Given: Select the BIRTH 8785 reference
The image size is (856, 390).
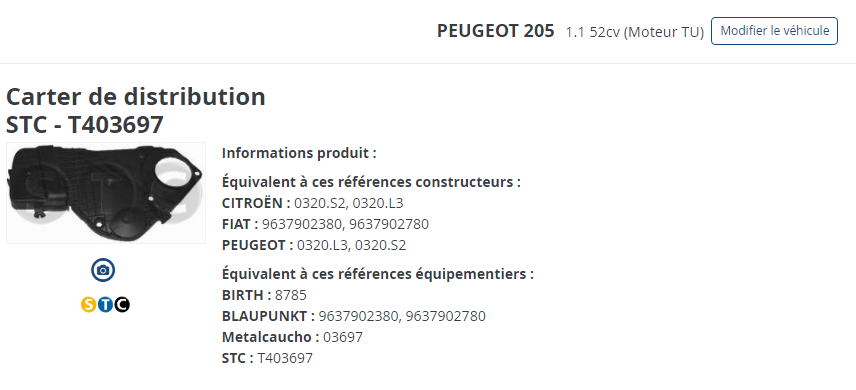Looking at the screenshot, I should 264,296.
